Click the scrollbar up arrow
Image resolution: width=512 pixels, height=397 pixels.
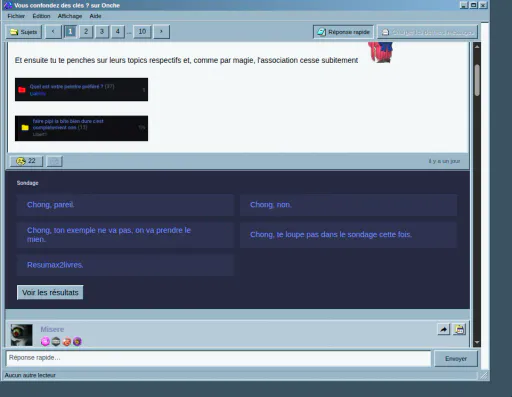477,47
